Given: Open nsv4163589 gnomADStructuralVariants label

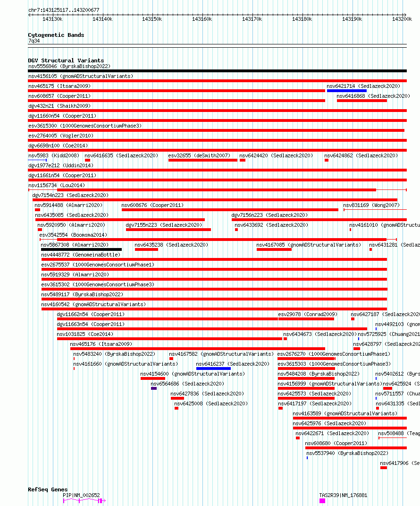Looking at the screenshot, I should click(x=345, y=414).
